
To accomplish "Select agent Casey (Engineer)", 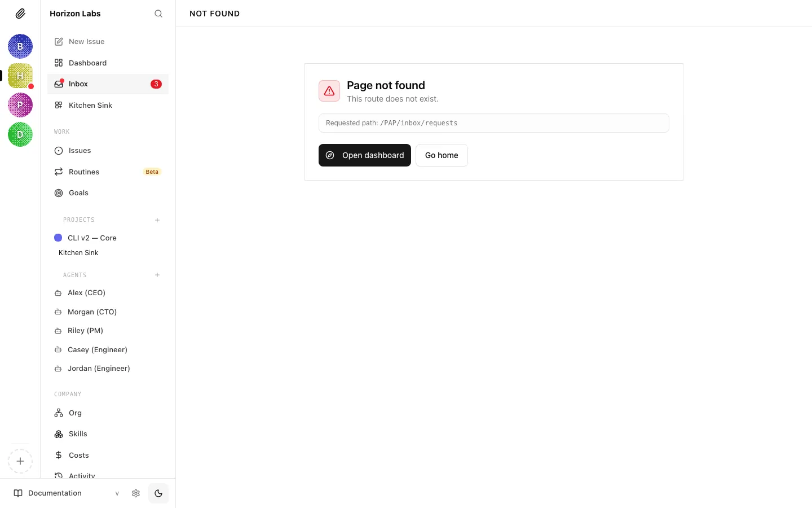I will (108, 349).
